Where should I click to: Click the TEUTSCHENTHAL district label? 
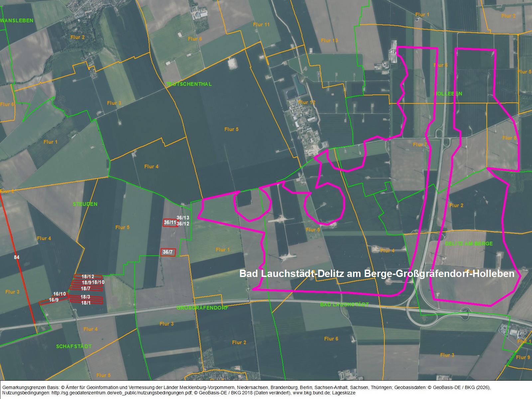(x=189, y=84)
